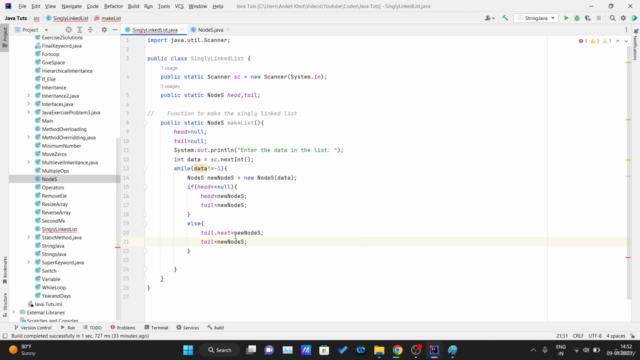
Task: Close the NodeS.java tab
Action: pos(228,30)
